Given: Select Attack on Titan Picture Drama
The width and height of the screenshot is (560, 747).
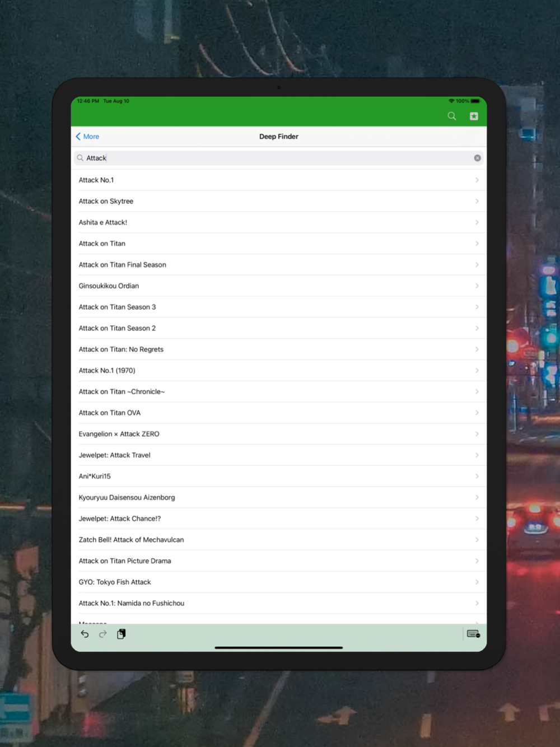Looking at the screenshot, I should pos(279,561).
